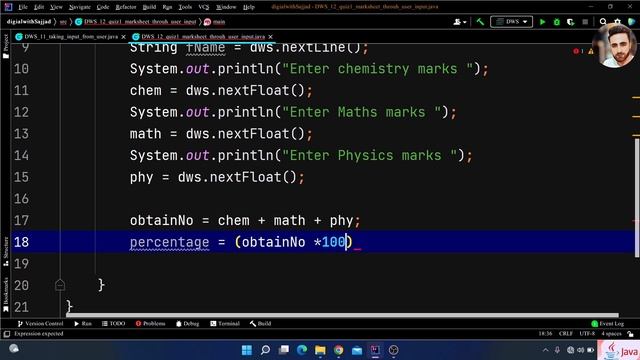Click the UTF-8 encoding selector
This screenshot has width=640, height=360.
(x=587, y=334)
